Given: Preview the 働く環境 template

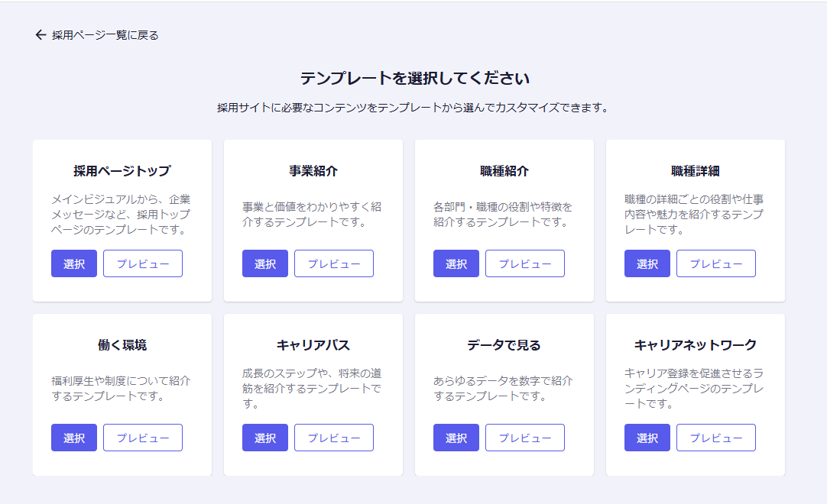Looking at the screenshot, I should coord(143,438).
